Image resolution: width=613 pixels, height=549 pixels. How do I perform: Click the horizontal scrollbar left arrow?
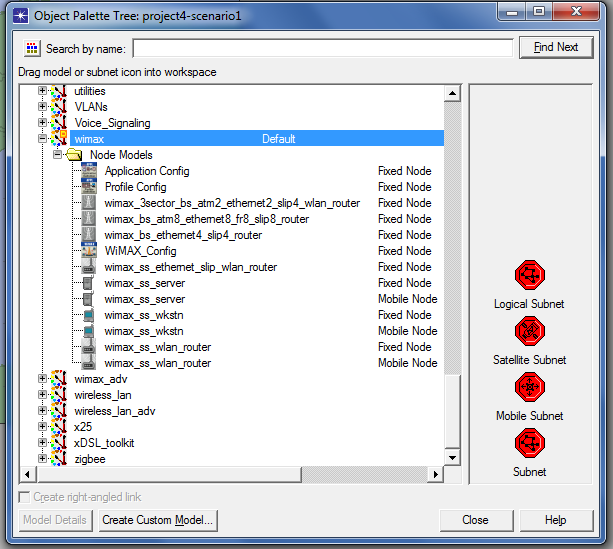pos(28,475)
